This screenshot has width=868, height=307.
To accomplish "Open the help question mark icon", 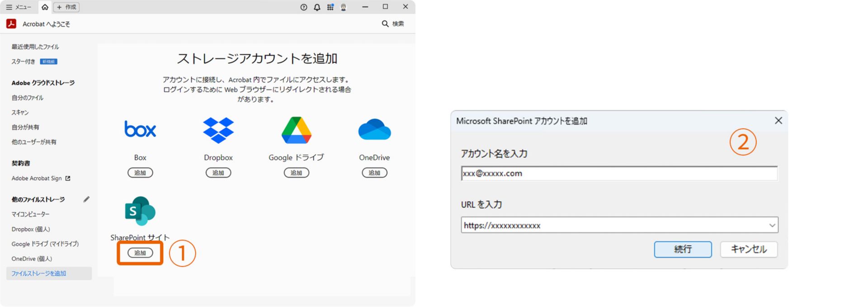I will click(304, 7).
